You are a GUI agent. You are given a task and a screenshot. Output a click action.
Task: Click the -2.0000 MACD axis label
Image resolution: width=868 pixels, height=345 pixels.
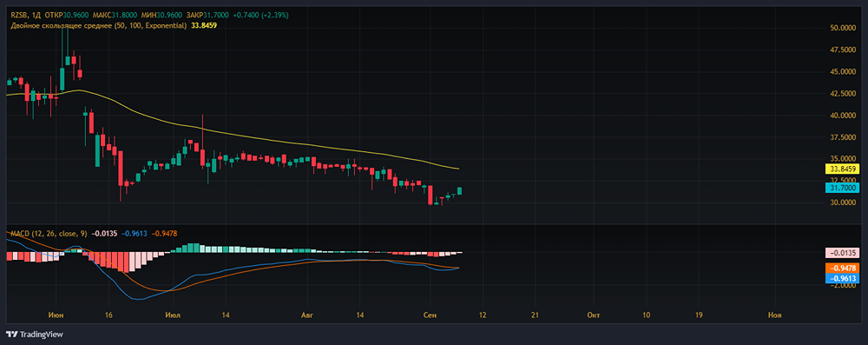point(844,285)
